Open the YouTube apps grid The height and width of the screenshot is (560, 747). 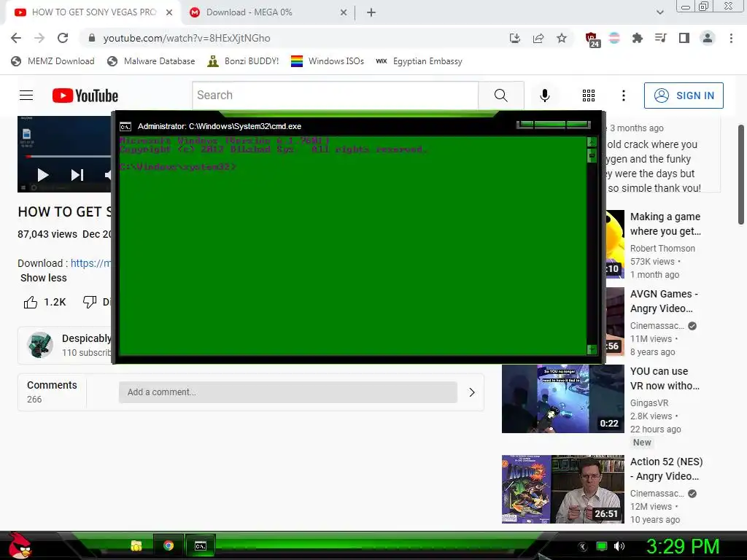coord(589,96)
